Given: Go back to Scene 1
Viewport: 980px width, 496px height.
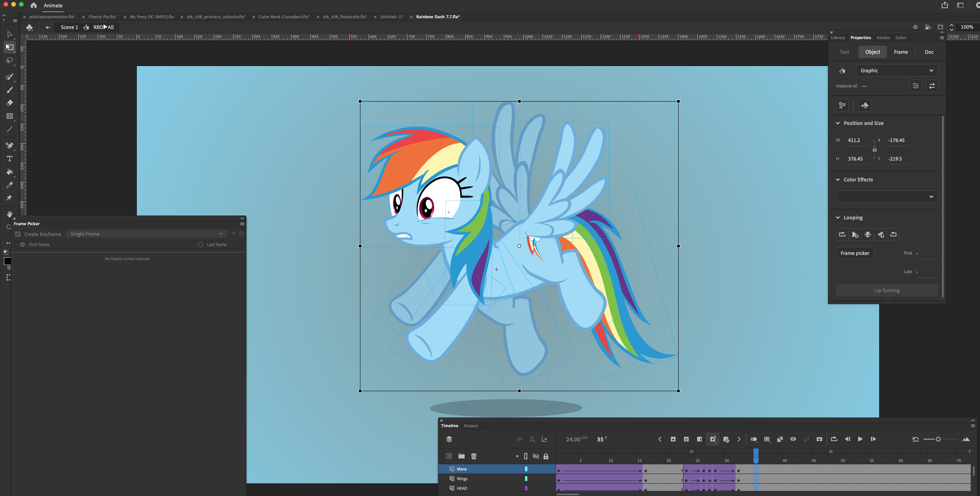Looking at the screenshot, I should (x=69, y=27).
